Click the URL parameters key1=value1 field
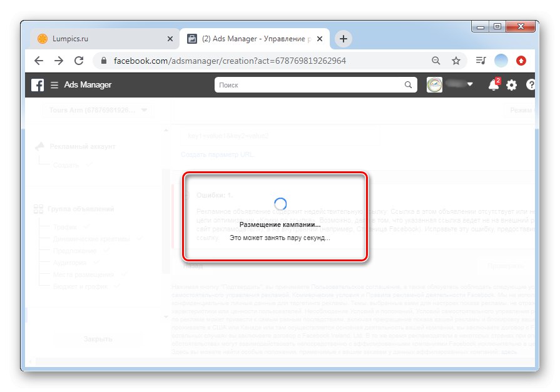The height and width of the screenshot is (392, 560). pyautogui.click(x=280, y=136)
